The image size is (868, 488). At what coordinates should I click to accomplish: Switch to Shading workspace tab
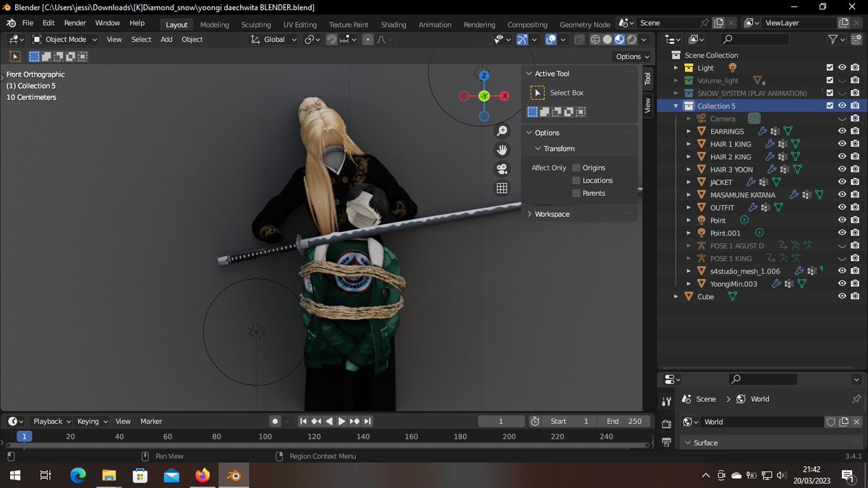point(393,25)
